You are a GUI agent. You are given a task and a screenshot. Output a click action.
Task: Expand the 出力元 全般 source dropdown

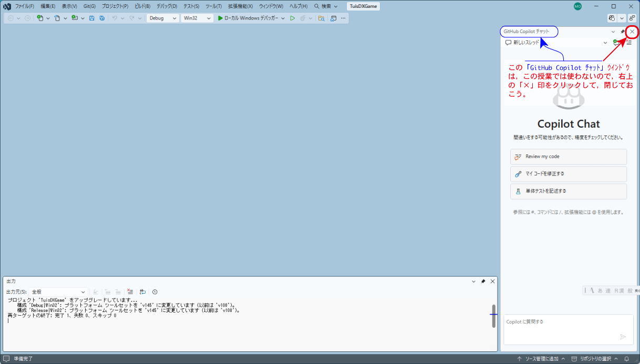pyautogui.click(x=58, y=292)
